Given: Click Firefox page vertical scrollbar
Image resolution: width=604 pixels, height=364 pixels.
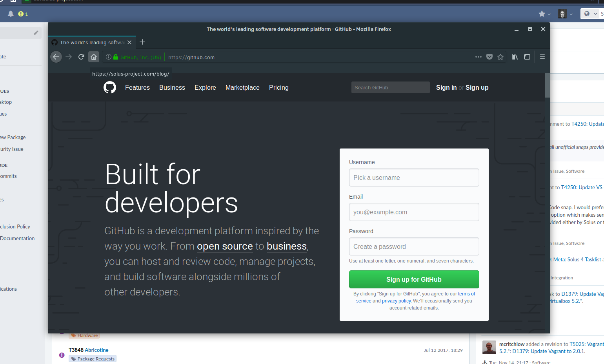Looking at the screenshot, I should 548,85.
